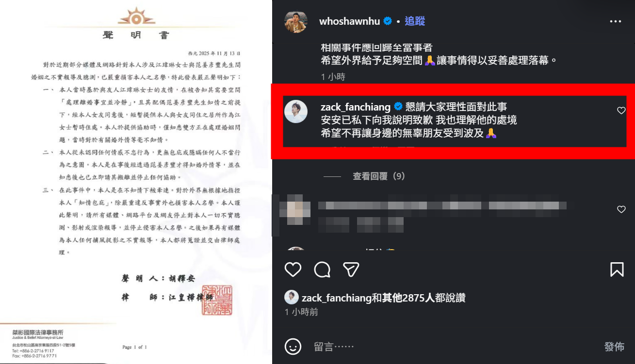Screen dimensions: 635x364
Task: Click the 聲明書 statement image
Action: 136,182
